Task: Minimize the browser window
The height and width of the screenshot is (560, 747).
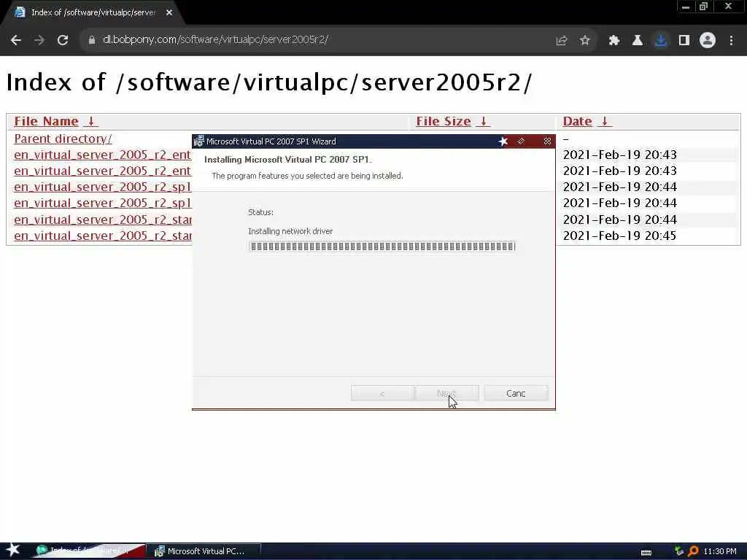Action: pos(686,7)
